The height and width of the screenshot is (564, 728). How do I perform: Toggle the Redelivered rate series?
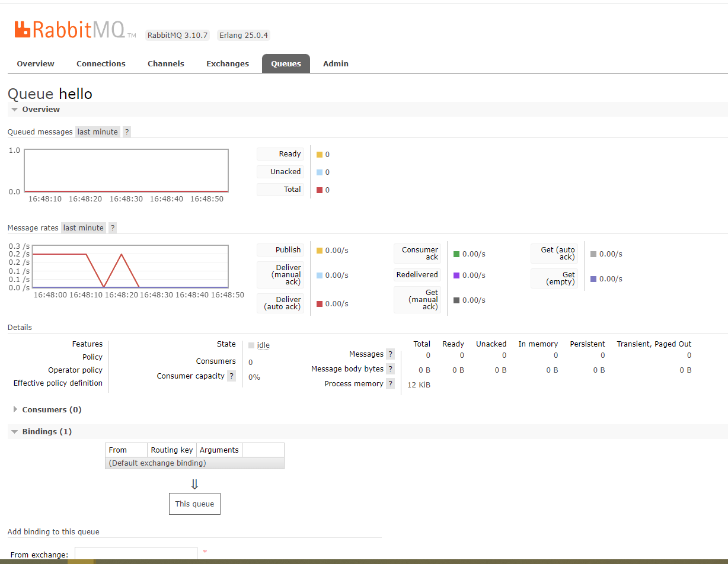coord(417,275)
